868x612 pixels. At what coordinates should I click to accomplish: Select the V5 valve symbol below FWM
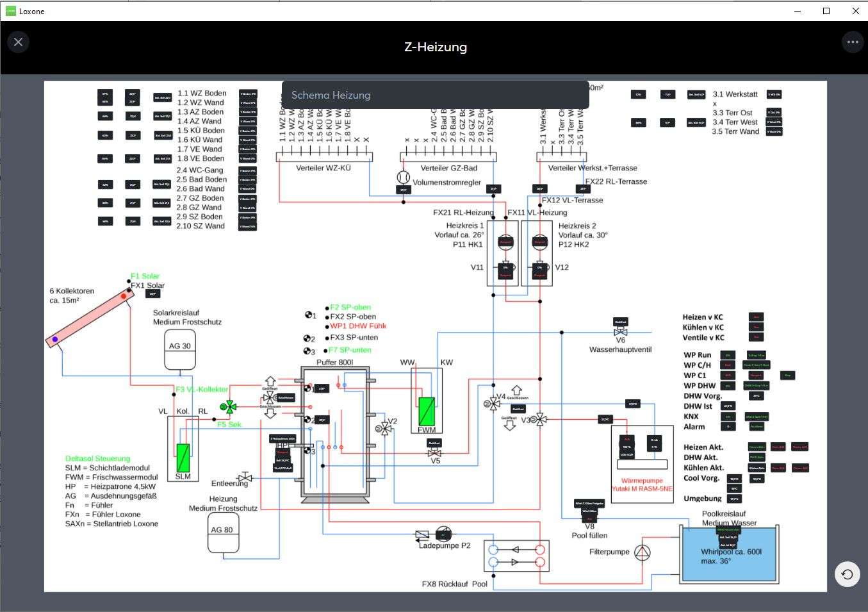point(434,452)
